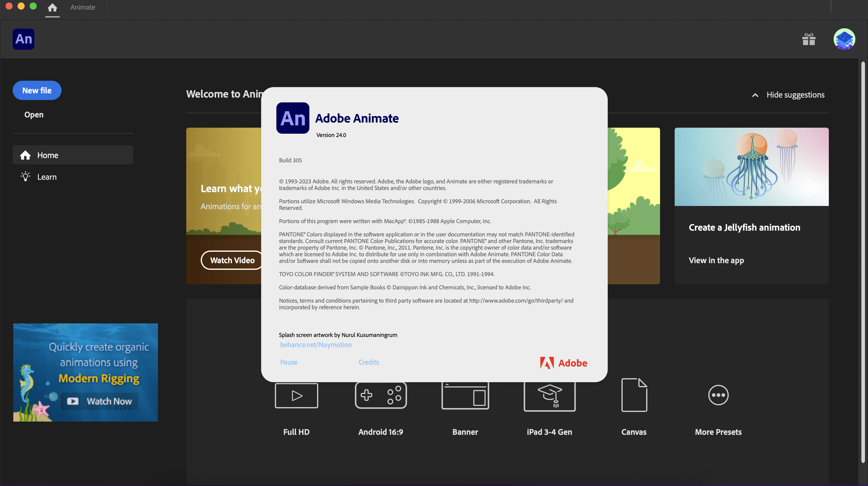Click the jellyfish animation thumbnail
The width and height of the screenshot is (868, 486).
pyautogui.click(x=751, y=167)
